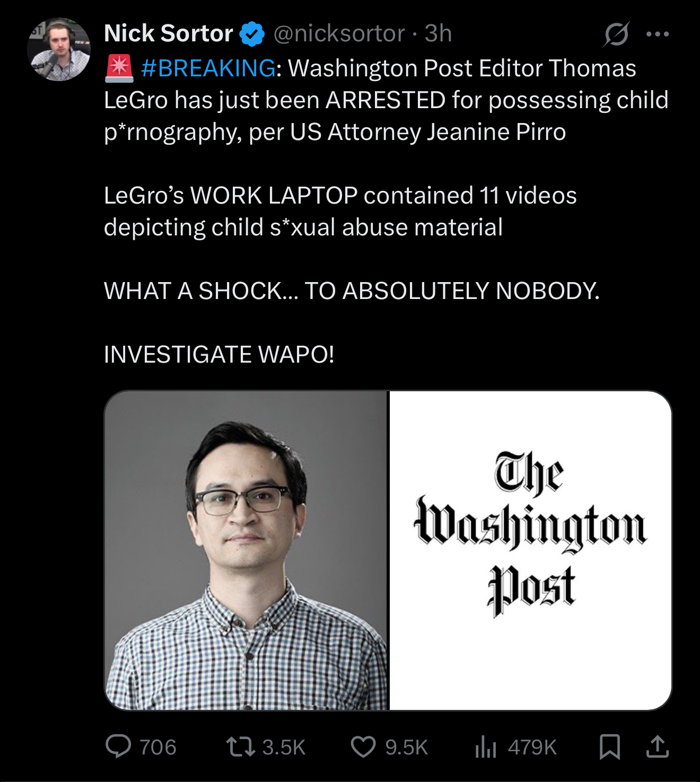Click the repost arrows icon
The width and height of the screenshot is (700, 782).
click(241, 747)
